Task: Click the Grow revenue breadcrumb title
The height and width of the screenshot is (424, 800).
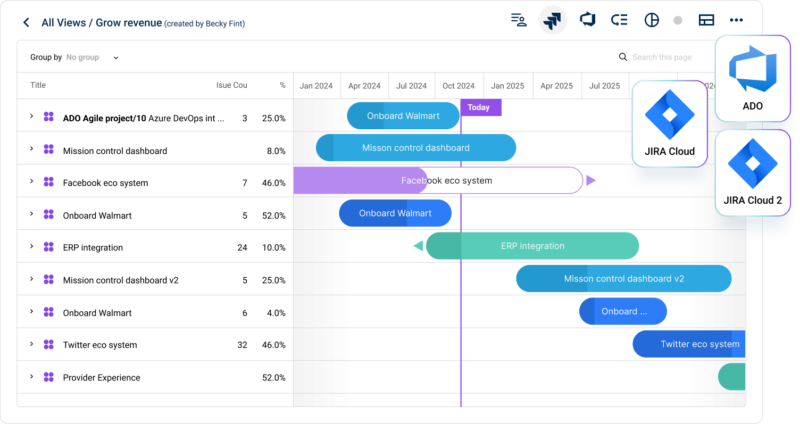Action: point(129,23)
